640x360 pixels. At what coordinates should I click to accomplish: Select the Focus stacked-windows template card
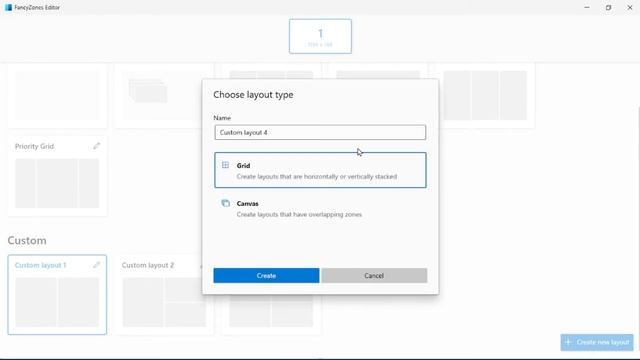[158, 95]
